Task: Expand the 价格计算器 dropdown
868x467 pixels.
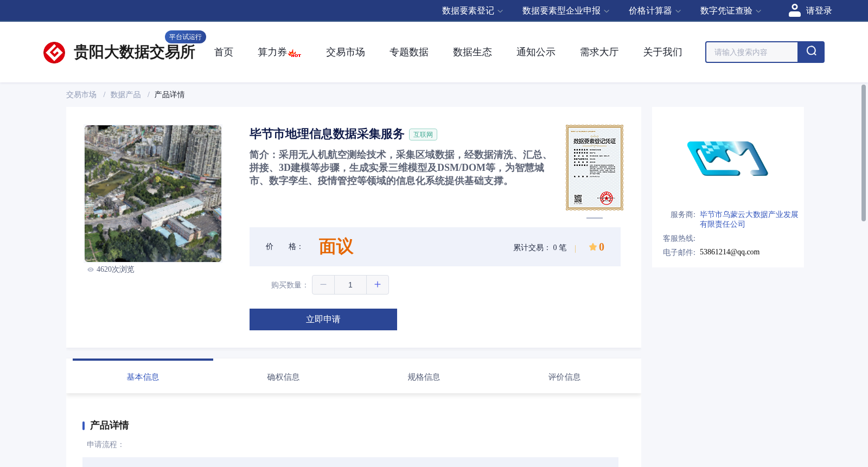Action: [x=654, y=11]
